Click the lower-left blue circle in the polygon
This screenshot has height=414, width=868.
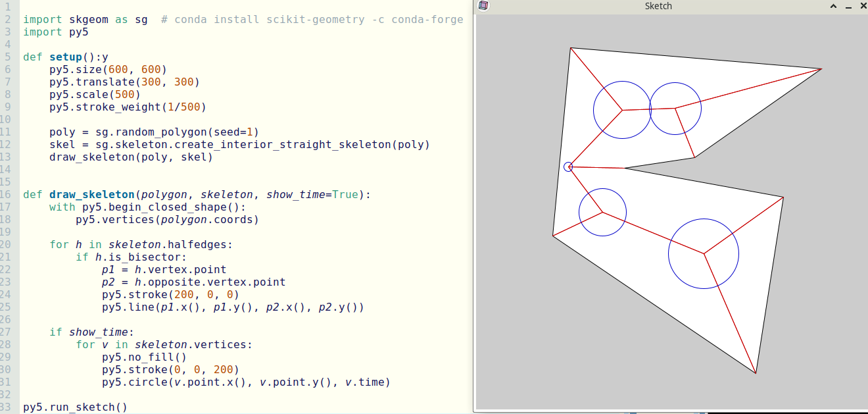(602, 212)
